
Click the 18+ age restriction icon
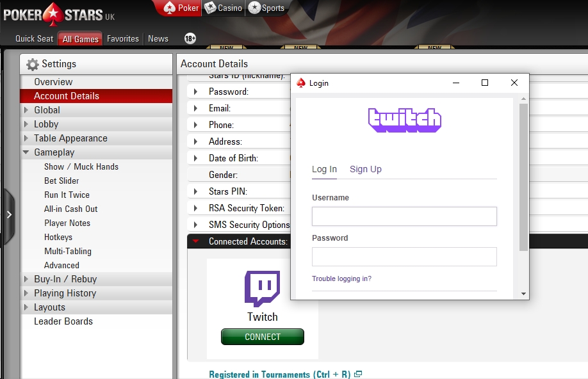[x=190, y=38]
